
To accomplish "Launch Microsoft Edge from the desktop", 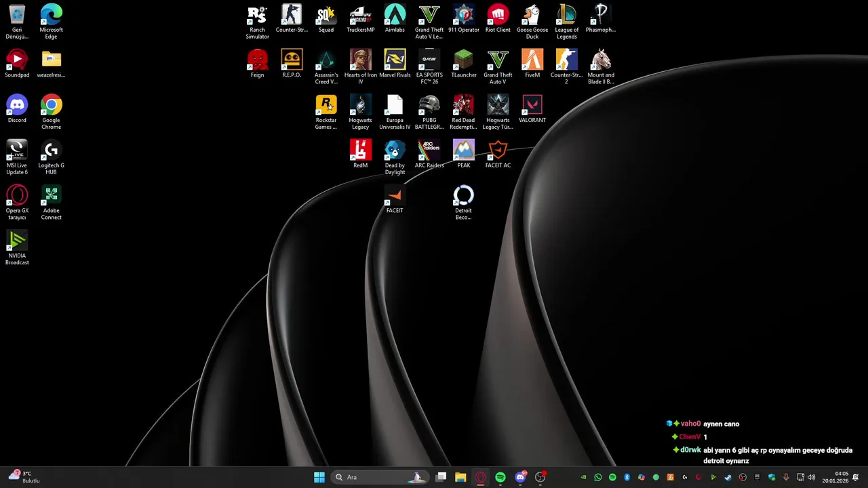I will tap(52, 22).
